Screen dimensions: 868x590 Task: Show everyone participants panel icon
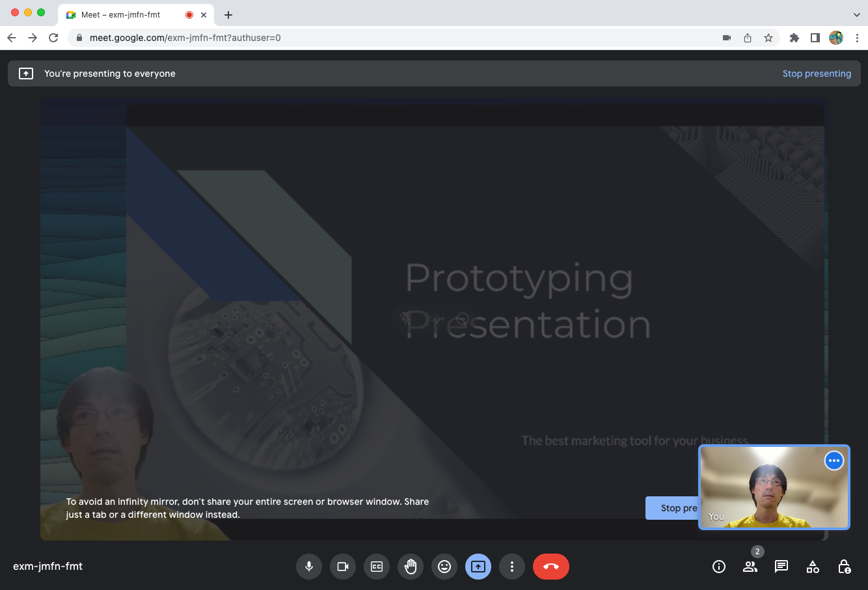[x=750, y=567]
